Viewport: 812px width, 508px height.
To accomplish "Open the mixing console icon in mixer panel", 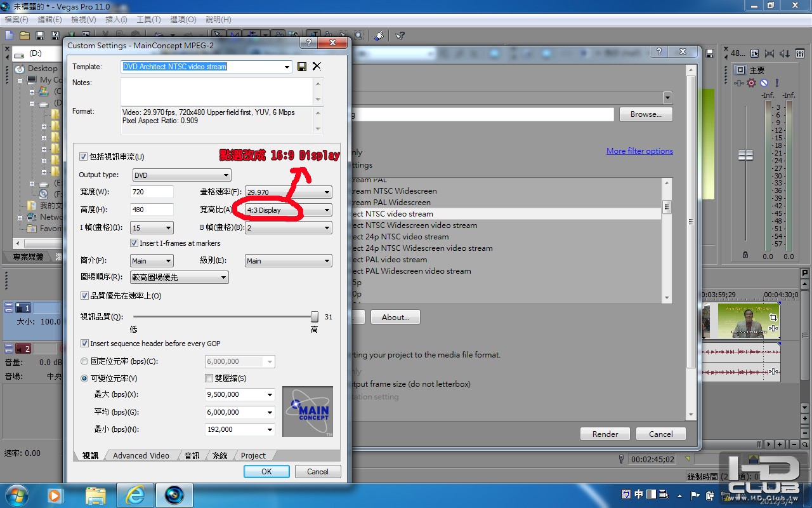I will 800,53.
